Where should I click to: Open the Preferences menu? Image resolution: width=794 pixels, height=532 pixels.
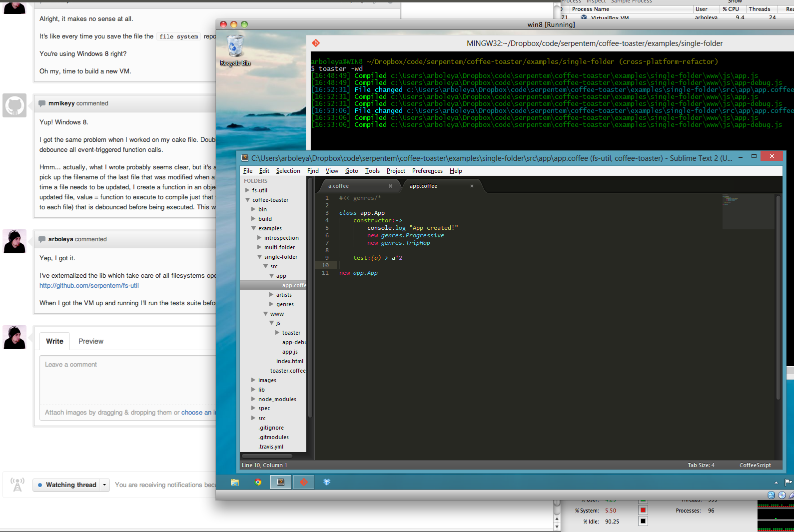pyautogui.click(x=427, y=171)
